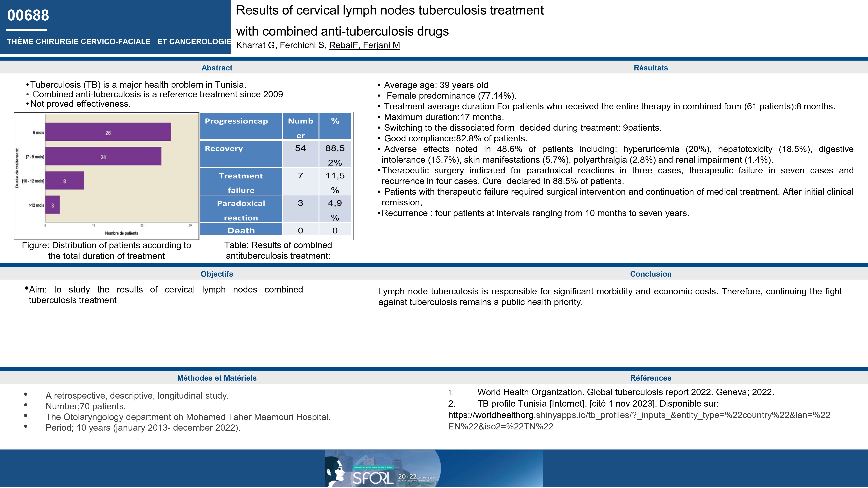Select the Abstract section header
The width and height of the screenshot is (868, 488).
(217, 68)
